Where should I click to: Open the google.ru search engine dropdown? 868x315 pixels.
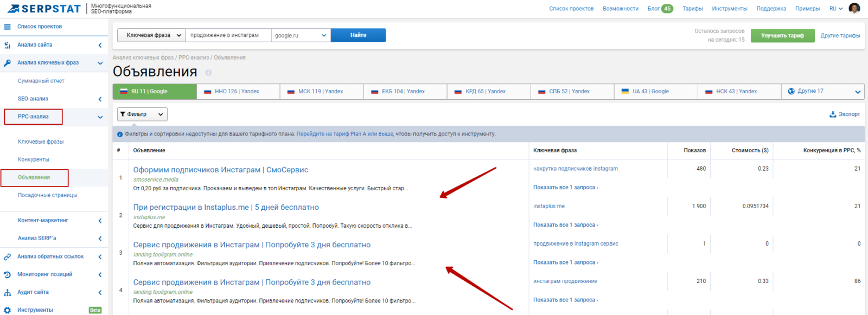[301, 35]
